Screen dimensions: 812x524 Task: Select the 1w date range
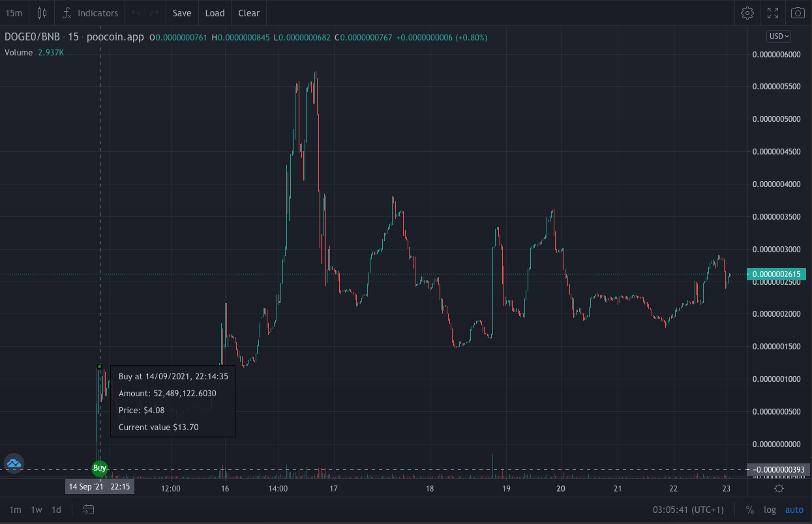tap(37, 510)
